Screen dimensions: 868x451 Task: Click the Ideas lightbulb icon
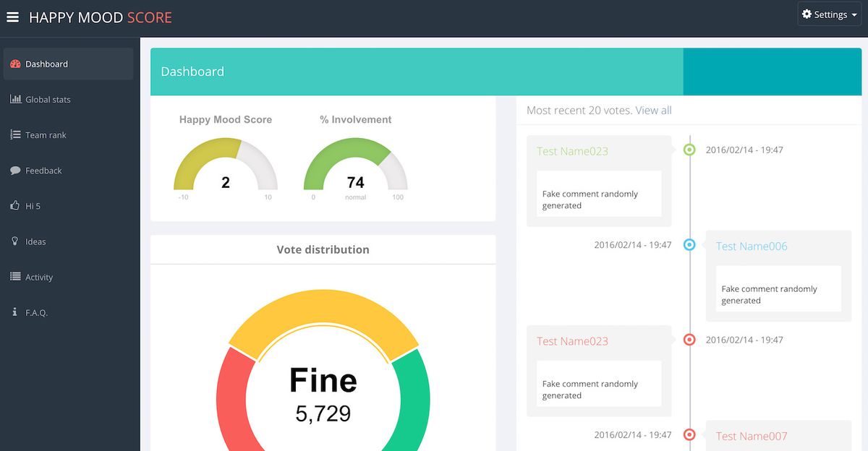coord(13,241)
